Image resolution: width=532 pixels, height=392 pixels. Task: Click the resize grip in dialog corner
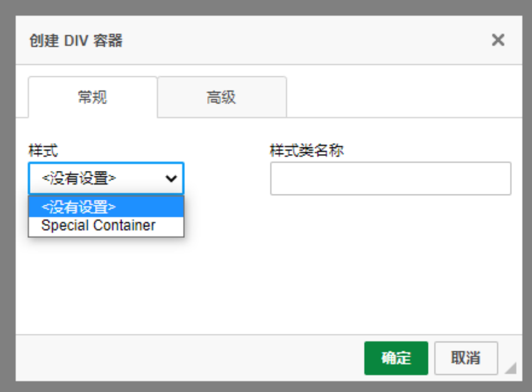tap(510, 369)
